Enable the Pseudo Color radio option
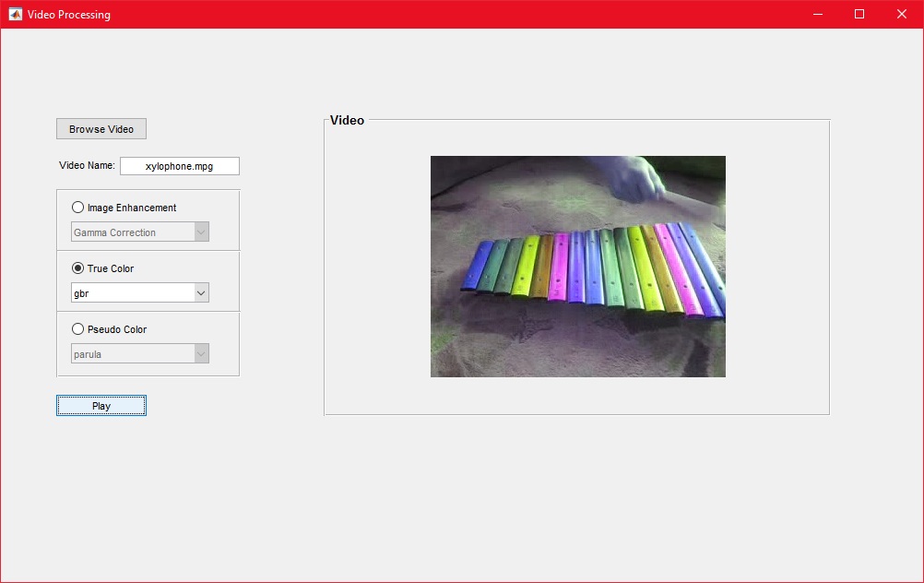 click(78, 329)
